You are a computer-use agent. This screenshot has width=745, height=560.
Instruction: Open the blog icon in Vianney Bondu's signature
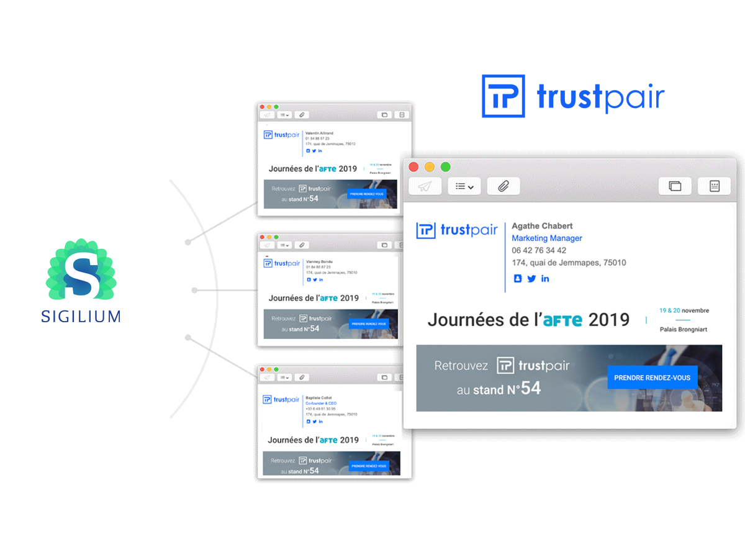click(308, 279)
